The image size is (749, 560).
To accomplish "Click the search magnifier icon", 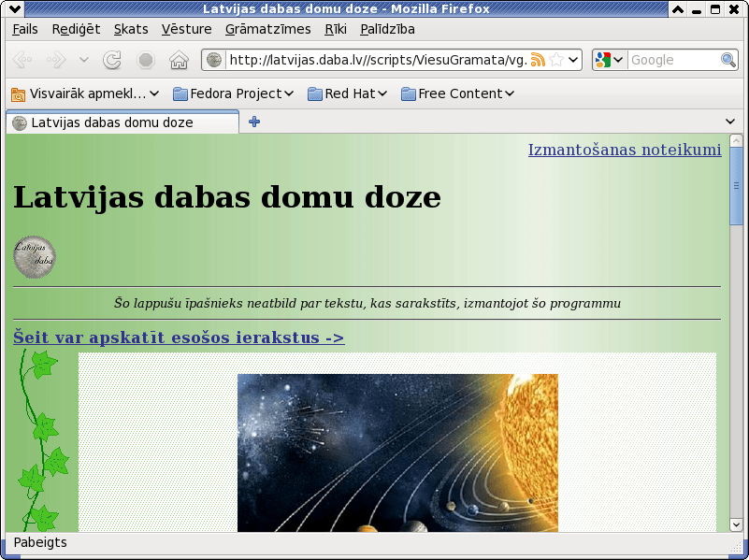I will pos(728,60).
